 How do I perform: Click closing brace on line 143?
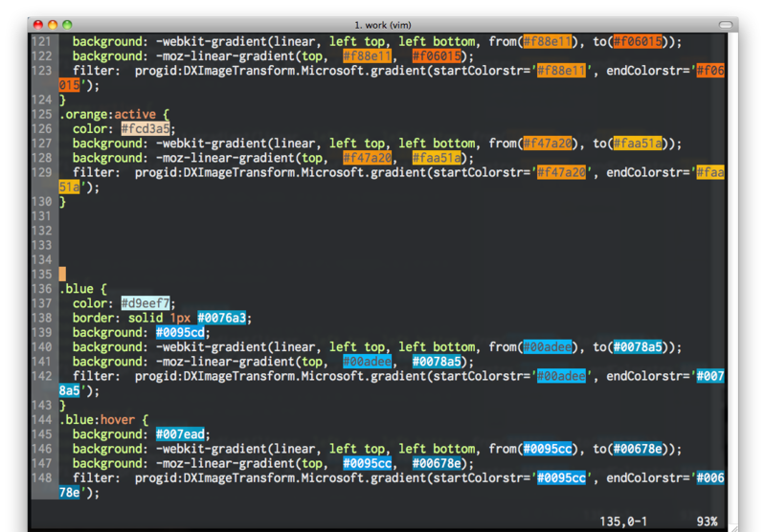(x=62, y=406)
